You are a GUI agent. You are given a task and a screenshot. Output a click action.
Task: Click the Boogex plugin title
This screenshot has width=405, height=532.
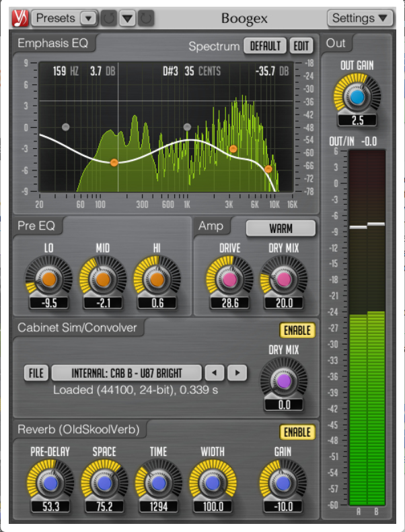pos(244,18)
